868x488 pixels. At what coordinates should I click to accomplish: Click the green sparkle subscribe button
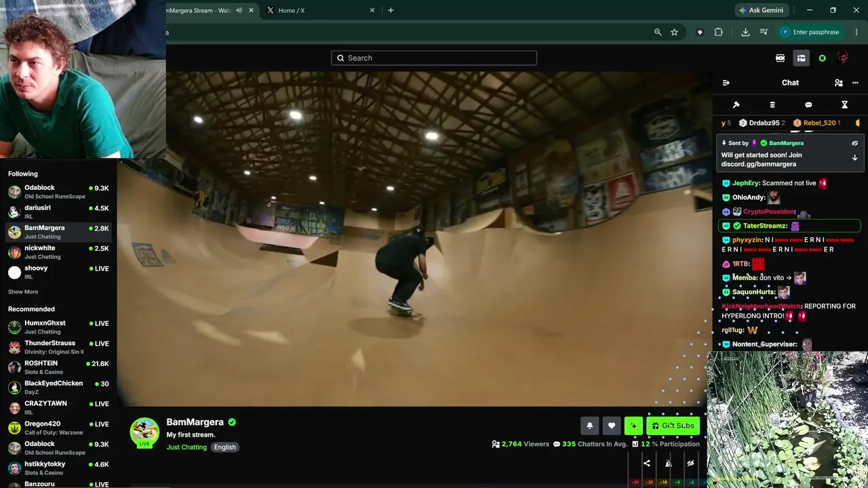click(633, 426)
